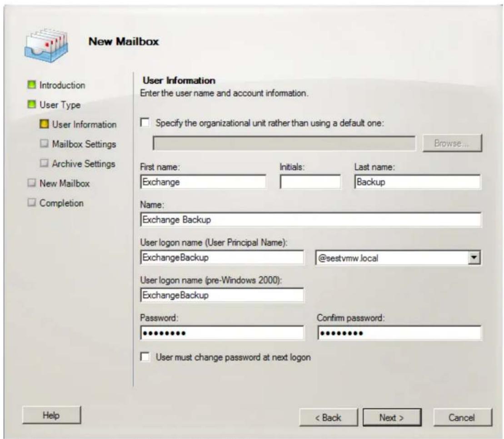504x439 pixels.
Task: Click the Archive Settings step indicator box
Action: click(44, 163)
